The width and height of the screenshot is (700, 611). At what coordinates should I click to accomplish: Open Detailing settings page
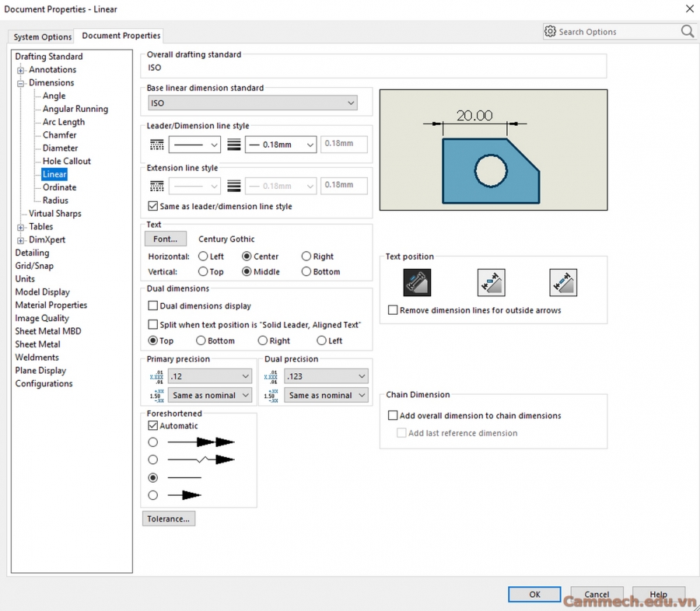coord(32,253)
